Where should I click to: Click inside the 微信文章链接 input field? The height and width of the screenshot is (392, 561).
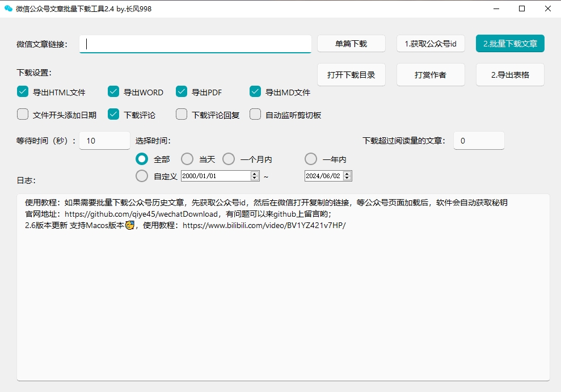[x=195, y=44]
